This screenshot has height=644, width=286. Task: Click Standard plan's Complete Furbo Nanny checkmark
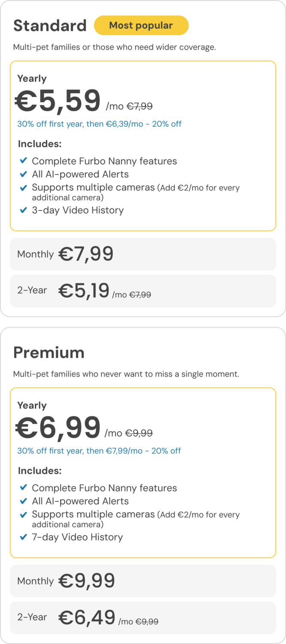click(24, 161)
